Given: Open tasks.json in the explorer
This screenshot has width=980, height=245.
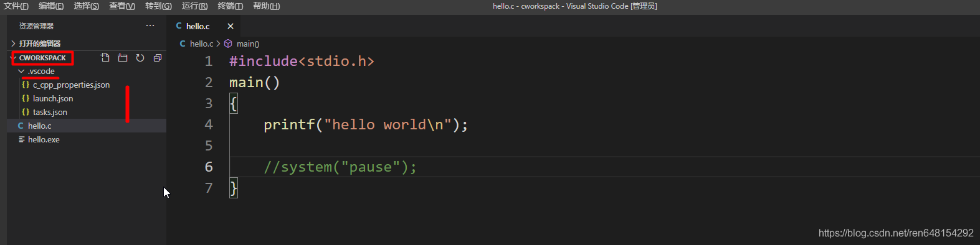Looking at the screenshot, I should (50, 112).
